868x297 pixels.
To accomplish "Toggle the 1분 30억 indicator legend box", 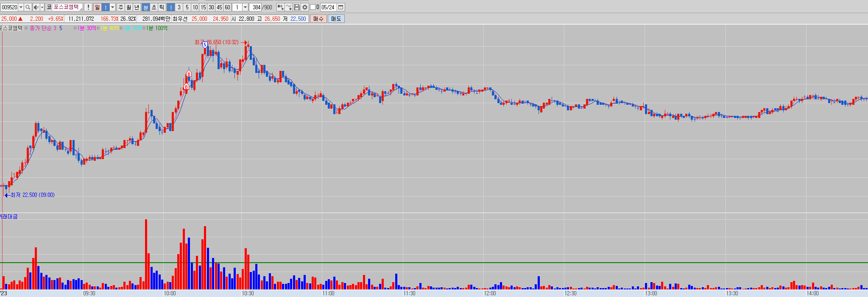I will (75, 28).
